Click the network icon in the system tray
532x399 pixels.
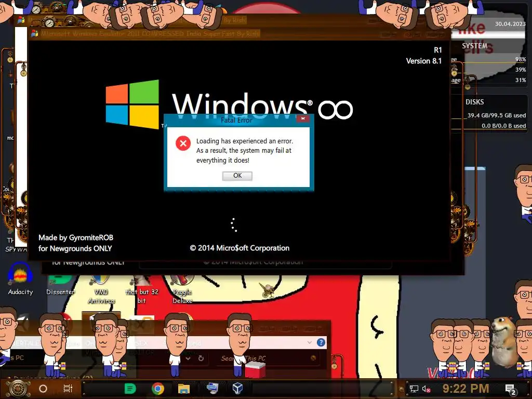tap(414, 389)
